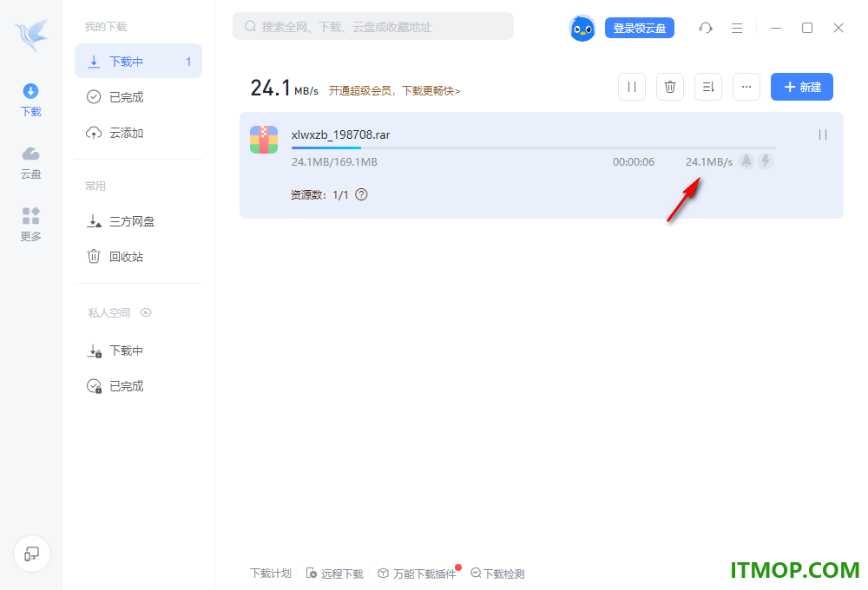Open 下载检测 at the bottom
Screen dimensions: 868x590
point(497,574)
